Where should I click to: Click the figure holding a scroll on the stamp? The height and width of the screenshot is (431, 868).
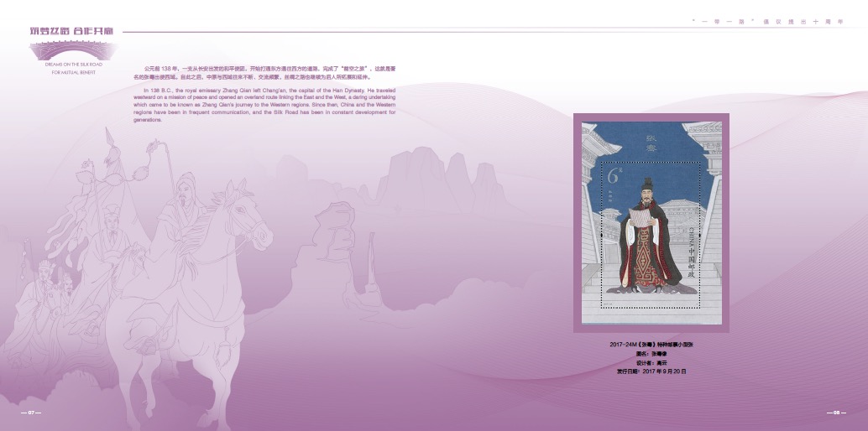coord(648,235)
